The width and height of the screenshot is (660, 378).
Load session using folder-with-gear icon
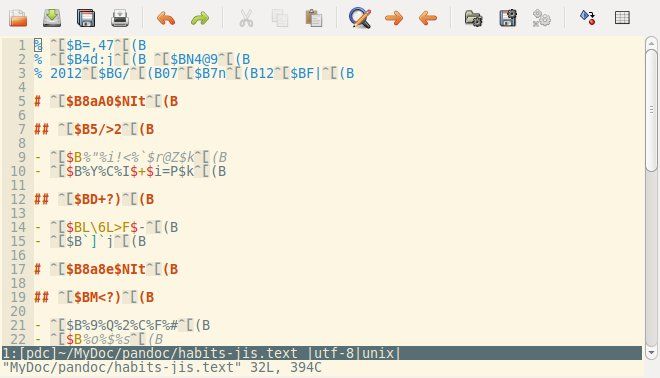(x=474, y=18)
